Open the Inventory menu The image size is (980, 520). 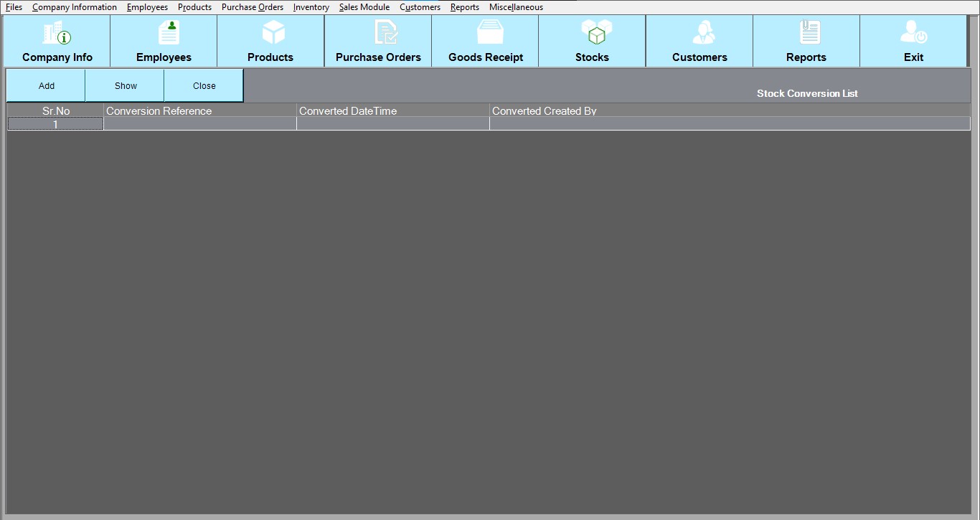coord(311,7)
